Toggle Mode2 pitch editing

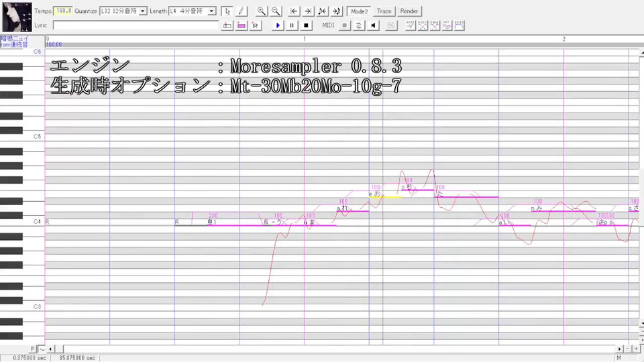(x=360, y=11)
